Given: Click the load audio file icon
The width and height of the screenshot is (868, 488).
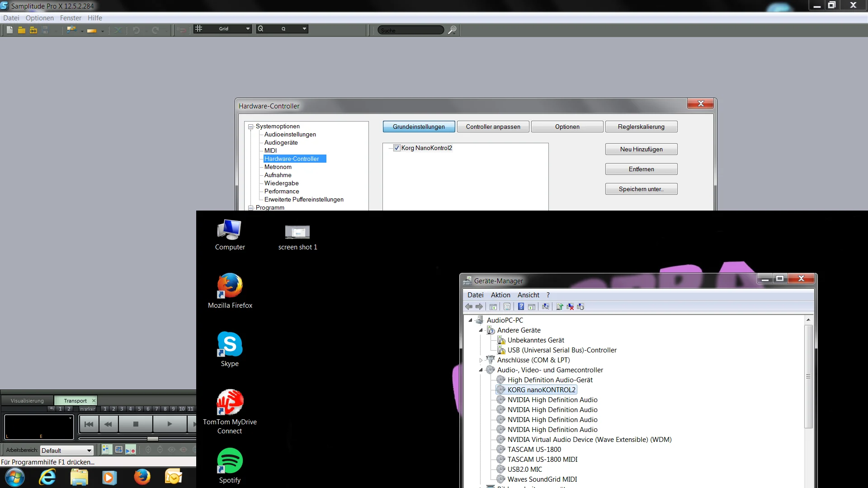Looking at the screenshot, I should pyautogui.click(x=33, y=30).
